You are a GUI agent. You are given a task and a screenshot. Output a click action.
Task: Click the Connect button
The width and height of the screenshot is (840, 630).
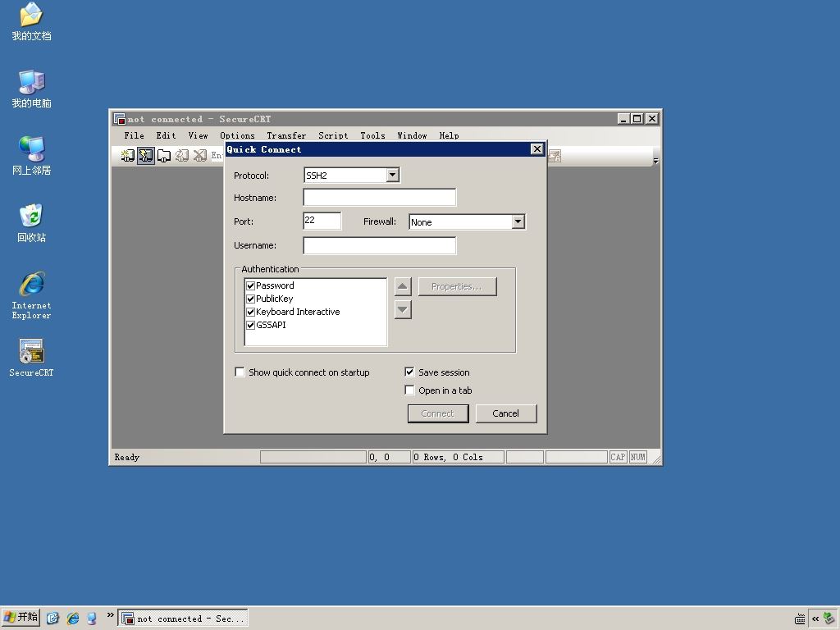click(x=438, y=413)
